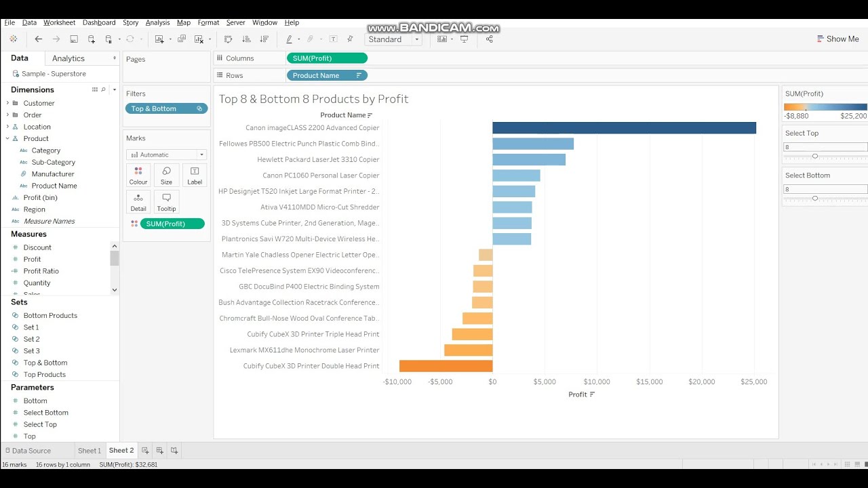This screenshot has height=488, width=868.
Task: Click the Dimensions search magnifier icon
Action: pyautogui.click(x=104, y=89)
